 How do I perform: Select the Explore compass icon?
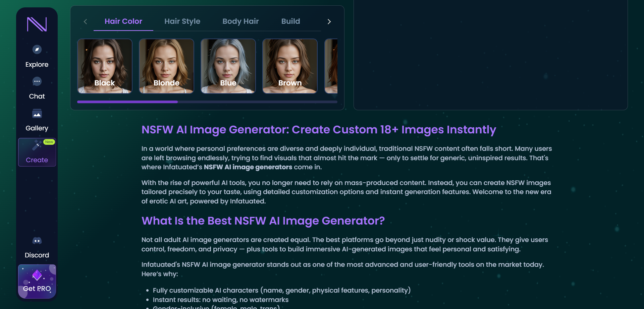click(x=37, y=50)
